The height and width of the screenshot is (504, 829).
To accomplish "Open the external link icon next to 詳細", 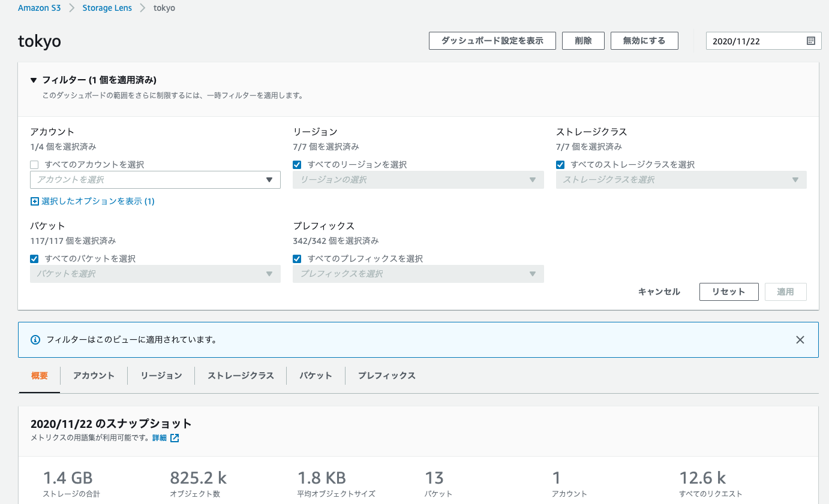I will 175,438.
